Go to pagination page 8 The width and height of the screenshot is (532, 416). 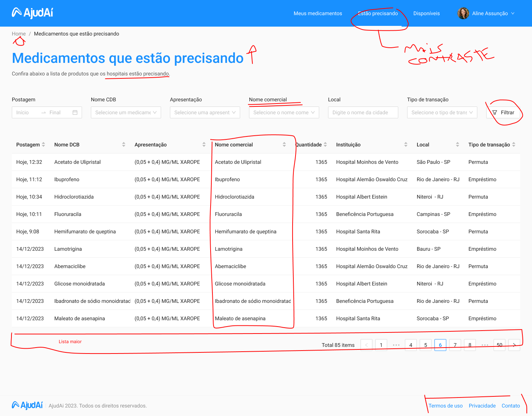470,345
